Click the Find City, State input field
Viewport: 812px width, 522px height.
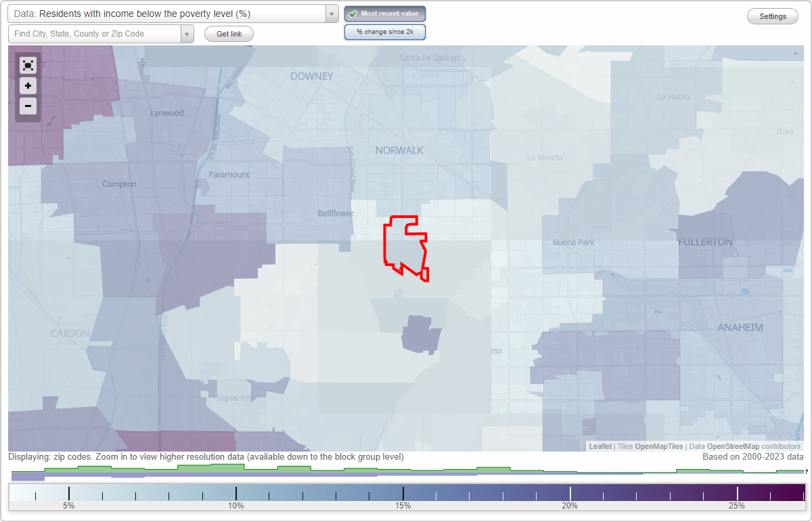tap(88, 33)
